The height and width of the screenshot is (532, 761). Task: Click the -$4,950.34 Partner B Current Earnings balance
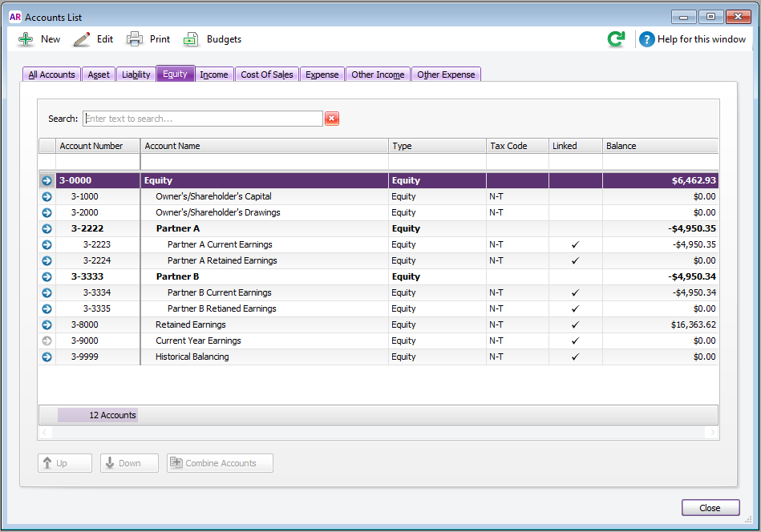pos(660,292)
